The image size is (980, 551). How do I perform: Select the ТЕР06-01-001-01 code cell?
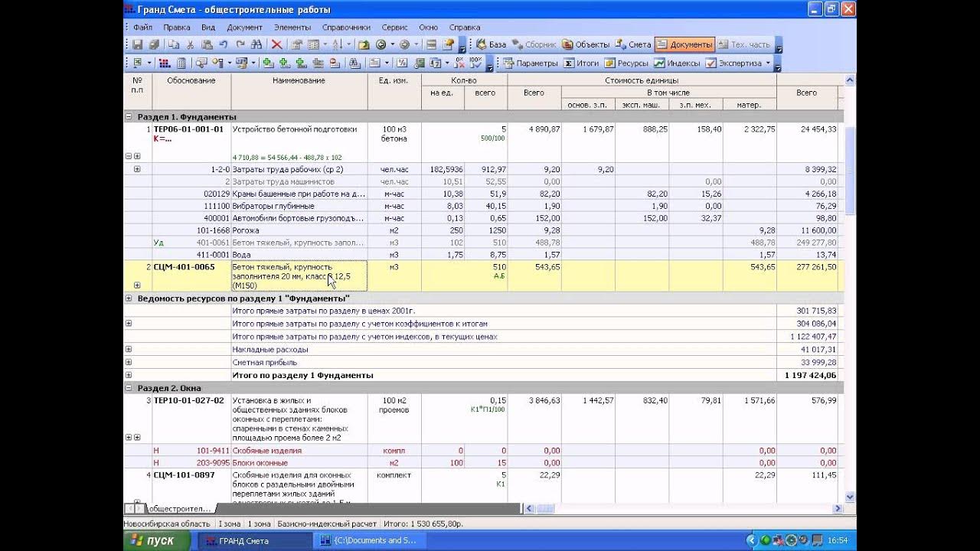click(x=191, y=142)
